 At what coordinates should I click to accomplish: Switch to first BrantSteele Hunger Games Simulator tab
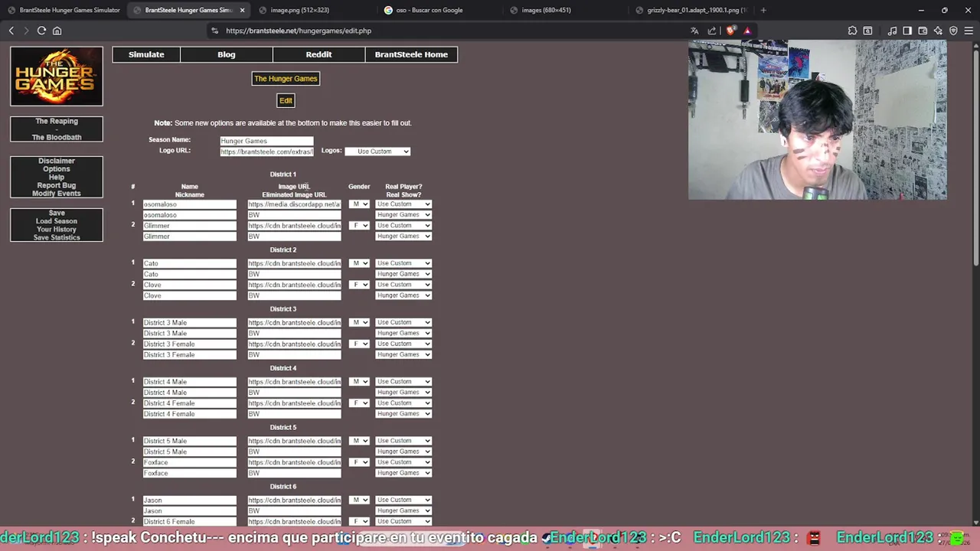pyautogui.click(x=64, y=10)
